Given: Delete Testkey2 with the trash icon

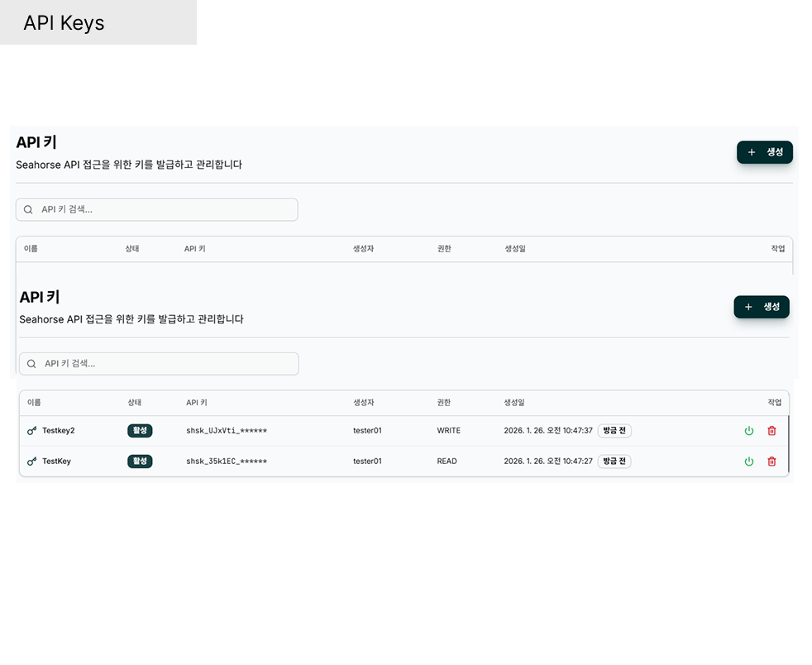Looking at the screenshot, I should (771, 431).
